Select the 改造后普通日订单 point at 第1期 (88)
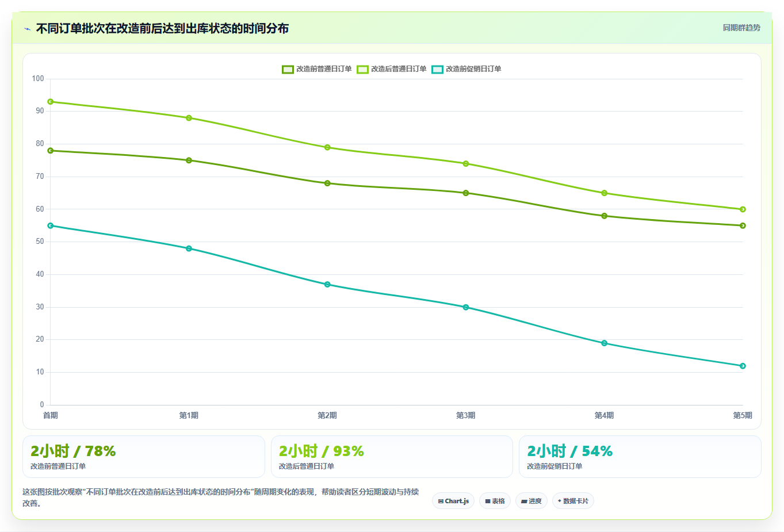 point(189,118)
